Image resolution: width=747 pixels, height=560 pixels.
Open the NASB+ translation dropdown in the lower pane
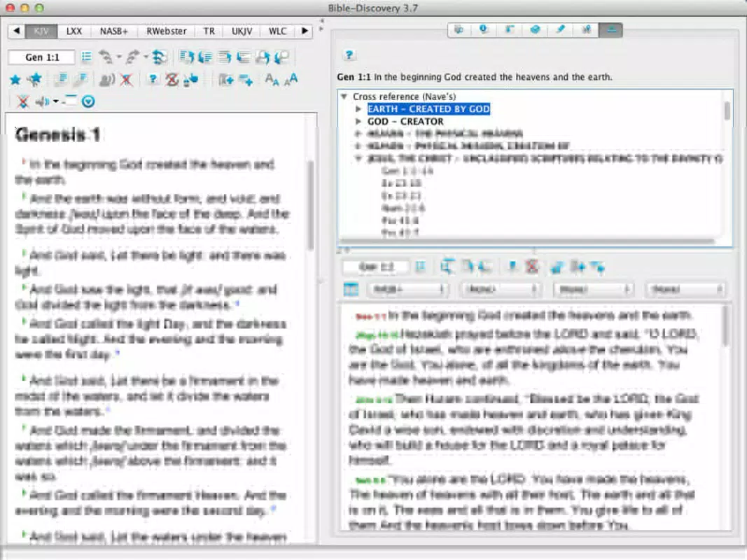click(x=407, y=289)
